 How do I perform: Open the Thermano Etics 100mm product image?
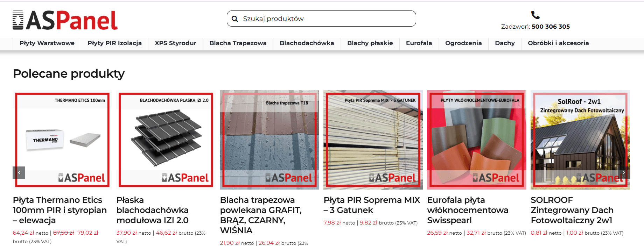[62, 140]
